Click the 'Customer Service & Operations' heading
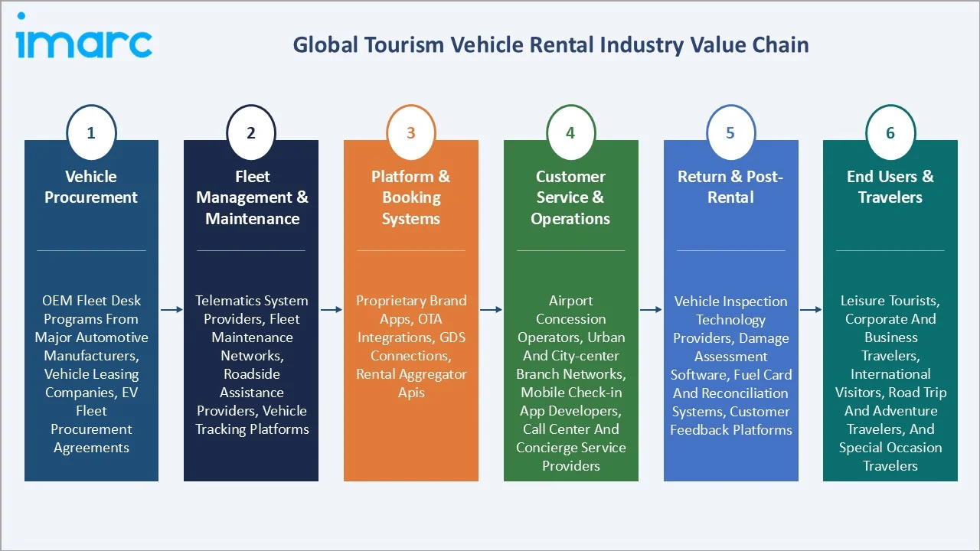 (571, 197)
